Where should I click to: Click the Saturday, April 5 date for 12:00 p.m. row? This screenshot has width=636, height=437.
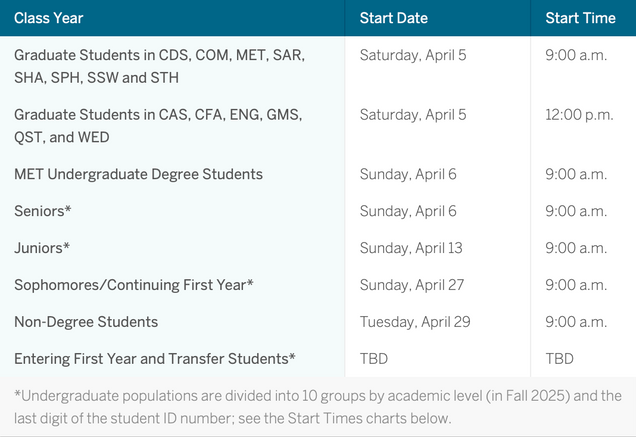(x=413, y=114)
